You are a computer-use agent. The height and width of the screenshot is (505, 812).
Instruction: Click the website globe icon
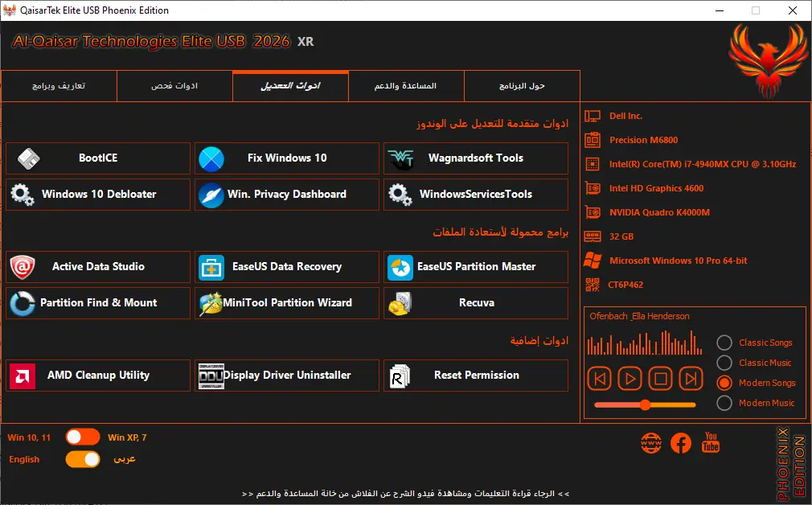[651, 443]
